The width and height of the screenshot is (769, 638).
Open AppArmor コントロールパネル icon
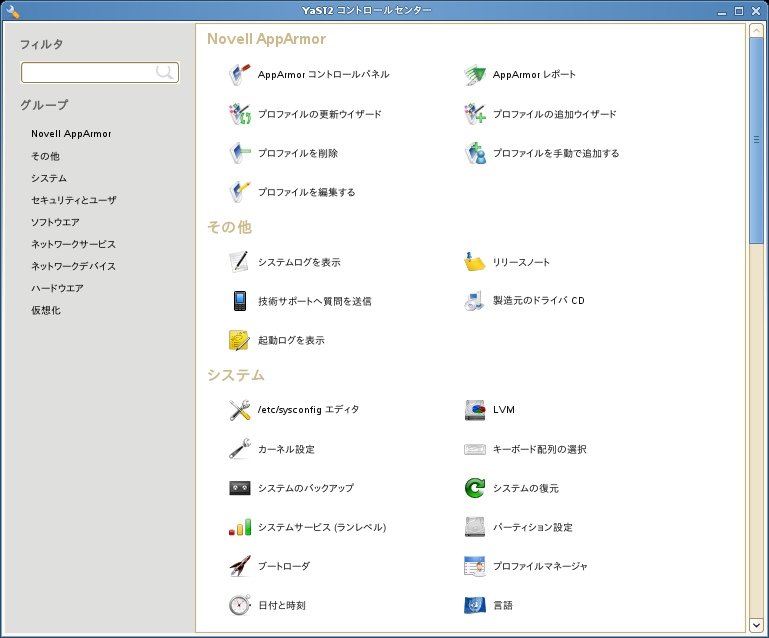(240, 75)
